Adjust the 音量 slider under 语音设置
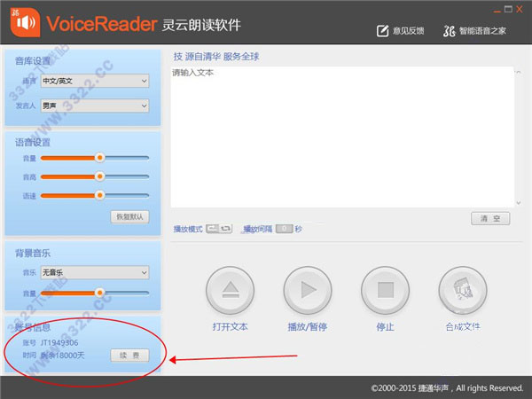532x399 pixels. pyautogui.click(x=95, y=158)
